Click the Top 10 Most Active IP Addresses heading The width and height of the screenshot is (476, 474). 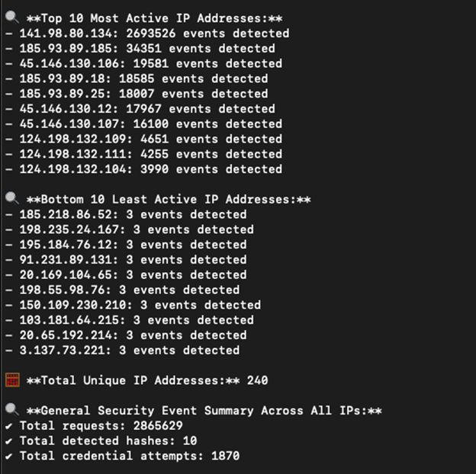(155, 18)
